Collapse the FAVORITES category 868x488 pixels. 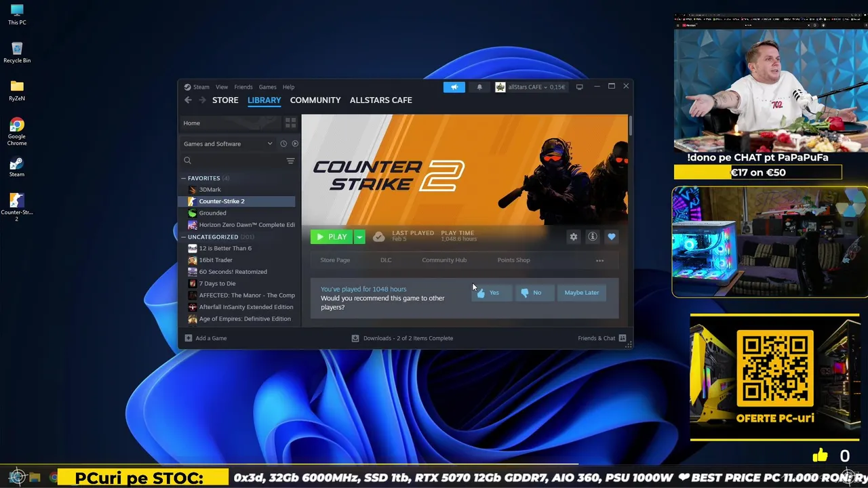point(183,178)
